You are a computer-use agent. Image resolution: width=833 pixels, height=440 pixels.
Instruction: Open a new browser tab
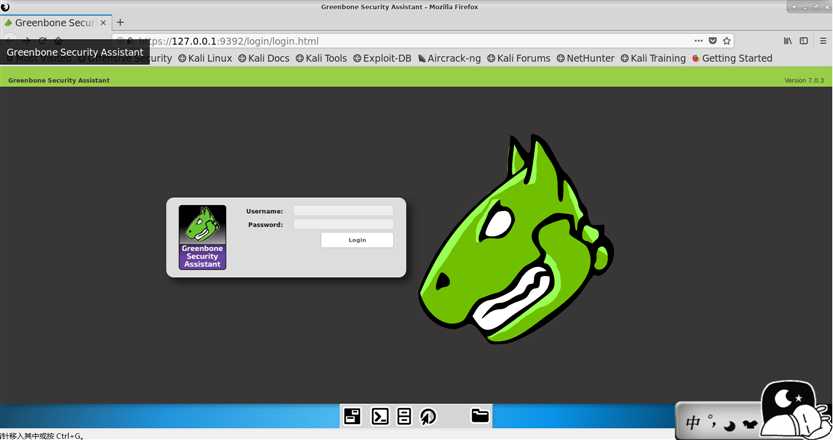pyautogui.click(x=120, y=22)
